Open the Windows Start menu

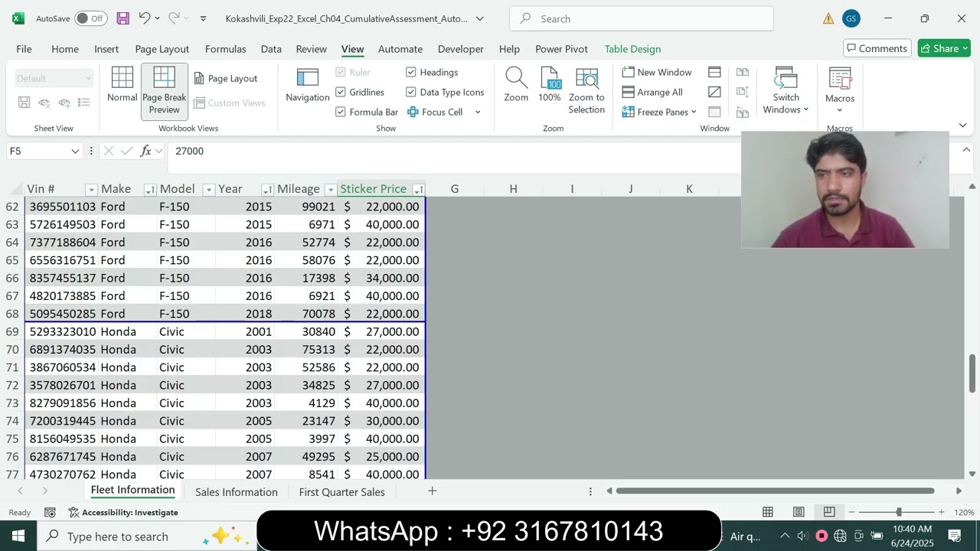(18, 536)
